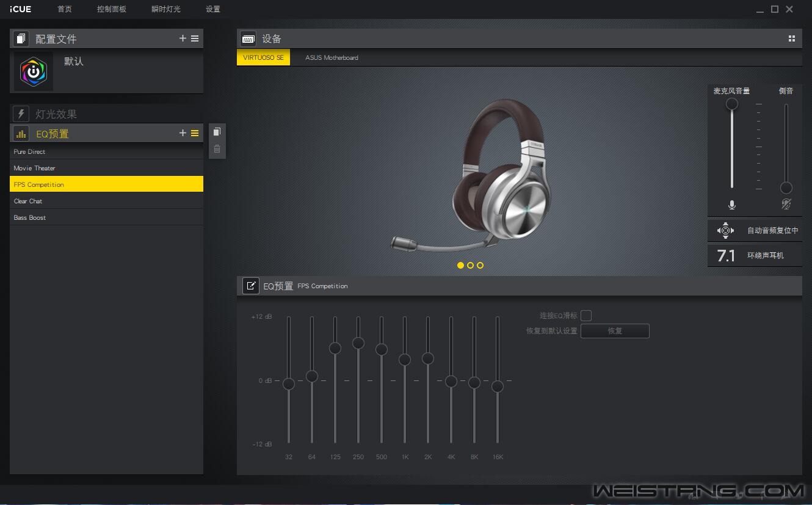Open the devices grid view icon
The width and height of the screenshot is (812, 505).
pyautogui.click(x=792, y=38)
